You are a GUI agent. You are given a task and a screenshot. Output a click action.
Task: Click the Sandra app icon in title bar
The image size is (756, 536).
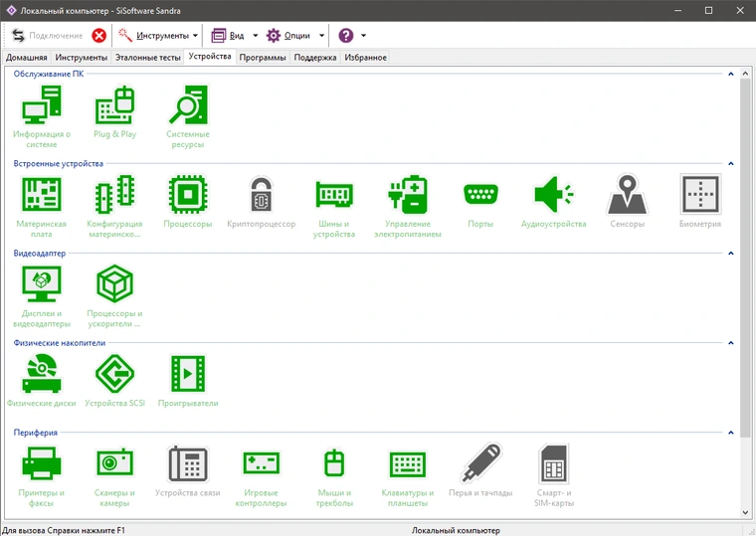(x=11, y=10)
